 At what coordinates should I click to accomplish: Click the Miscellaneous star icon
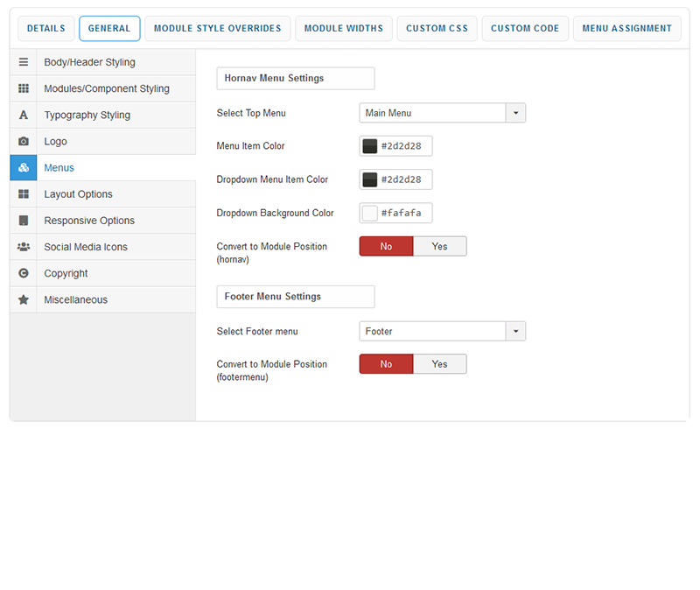24,299
